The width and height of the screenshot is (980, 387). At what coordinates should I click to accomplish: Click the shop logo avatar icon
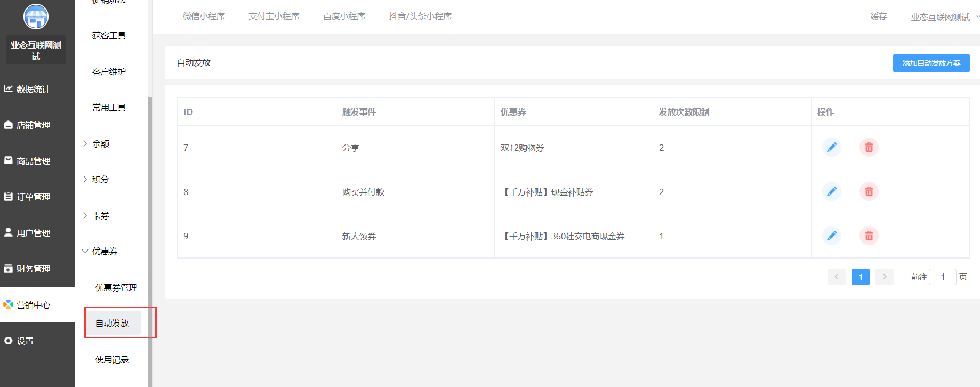pyautogui.click(x=36, y=17)
